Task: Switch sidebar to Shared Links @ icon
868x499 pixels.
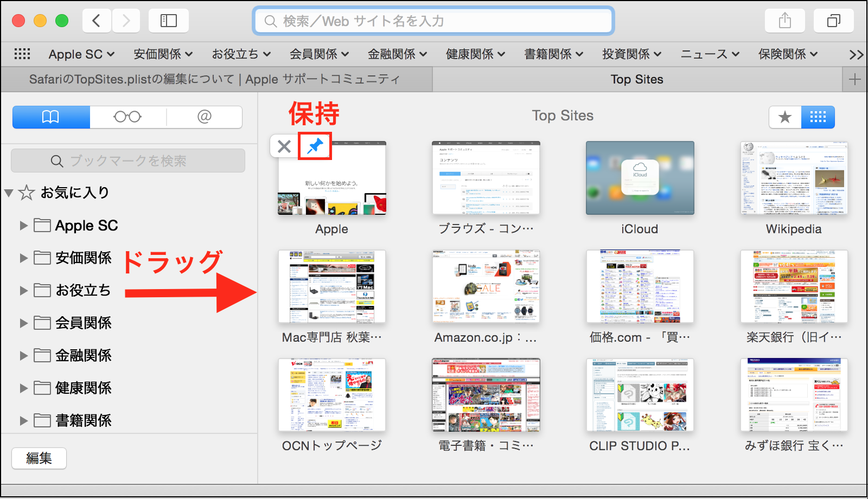Action: click(x=205, y=117)
